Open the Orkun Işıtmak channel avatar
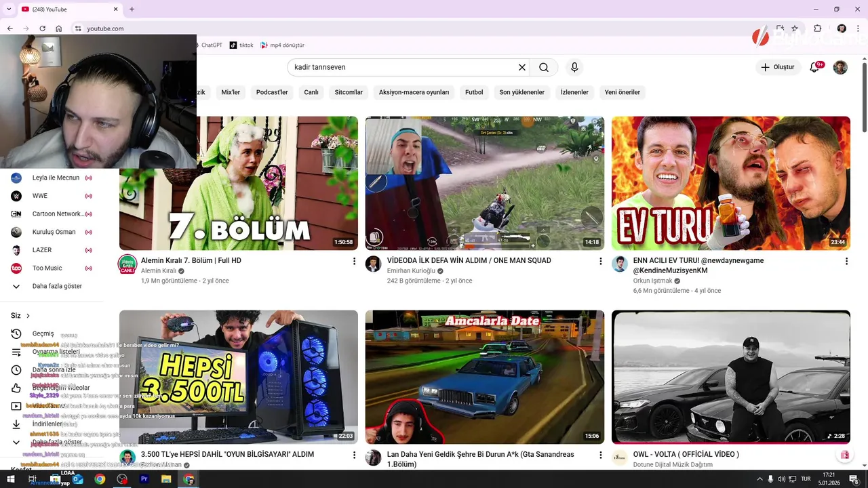868x488 pixels. (x=619, y=264)
